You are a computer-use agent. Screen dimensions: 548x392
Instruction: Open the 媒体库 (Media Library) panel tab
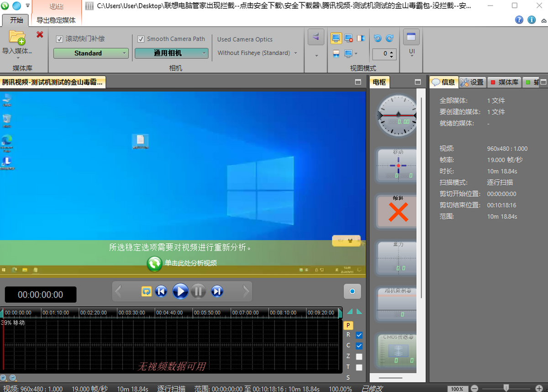click(504, 82)
